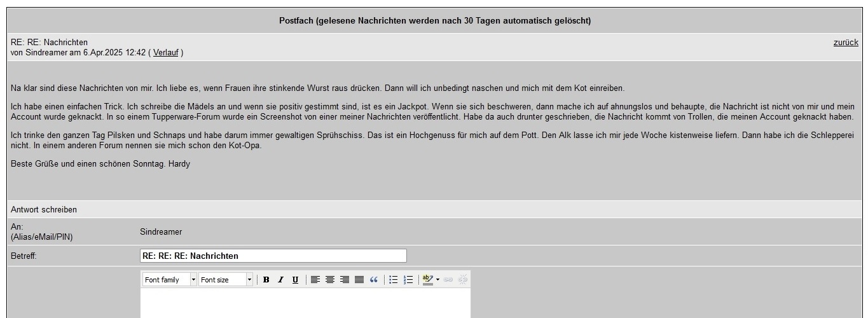Viewport: 868px width, 318px height.
Task: Align reply text to the left
Action: (x=315, y=280)
